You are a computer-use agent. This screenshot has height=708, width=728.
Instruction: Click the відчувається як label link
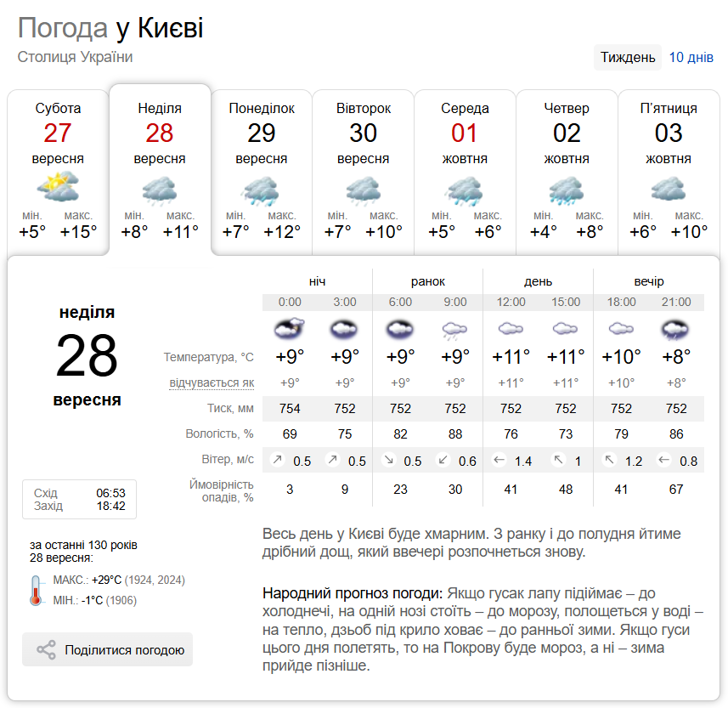(212, 382)
